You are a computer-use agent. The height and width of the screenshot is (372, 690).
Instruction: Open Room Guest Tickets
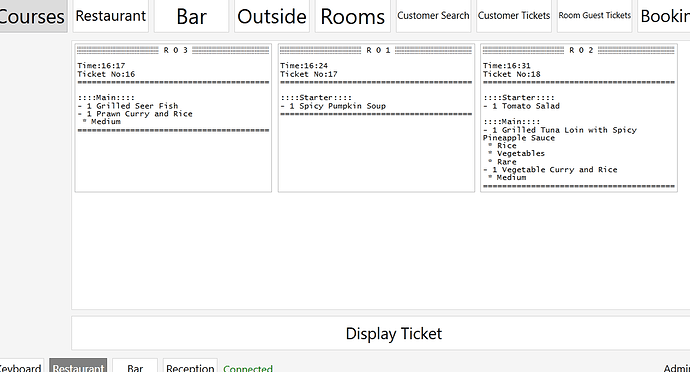(595, 16)
